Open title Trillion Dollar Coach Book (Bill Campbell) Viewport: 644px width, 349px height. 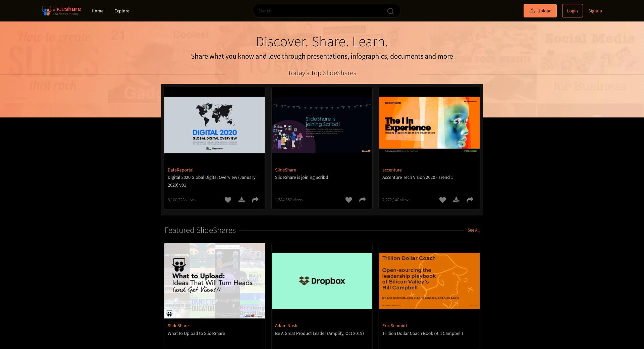pyautogui.click(x=423, y=333)
